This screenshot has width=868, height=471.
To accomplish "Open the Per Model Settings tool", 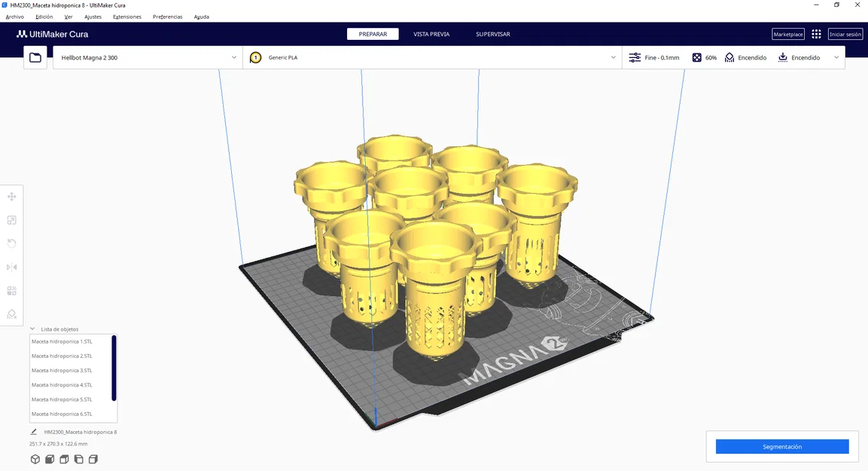I will [11, 291].
